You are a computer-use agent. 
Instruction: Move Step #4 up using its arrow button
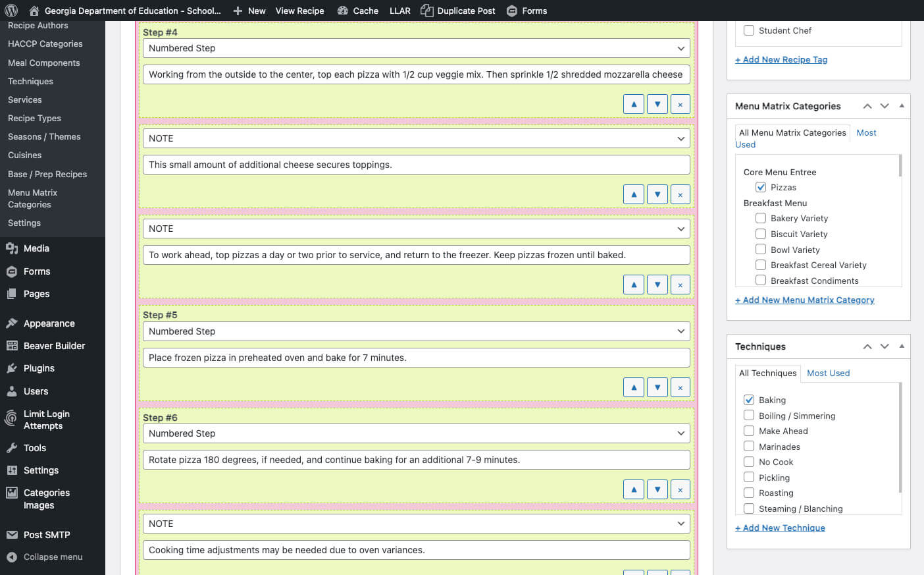coord(633,103)
